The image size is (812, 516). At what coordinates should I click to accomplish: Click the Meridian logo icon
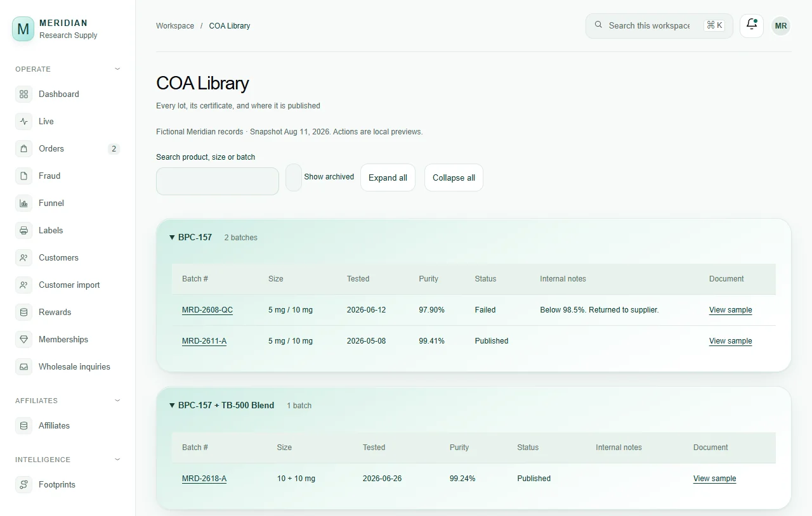pos(23,29)
